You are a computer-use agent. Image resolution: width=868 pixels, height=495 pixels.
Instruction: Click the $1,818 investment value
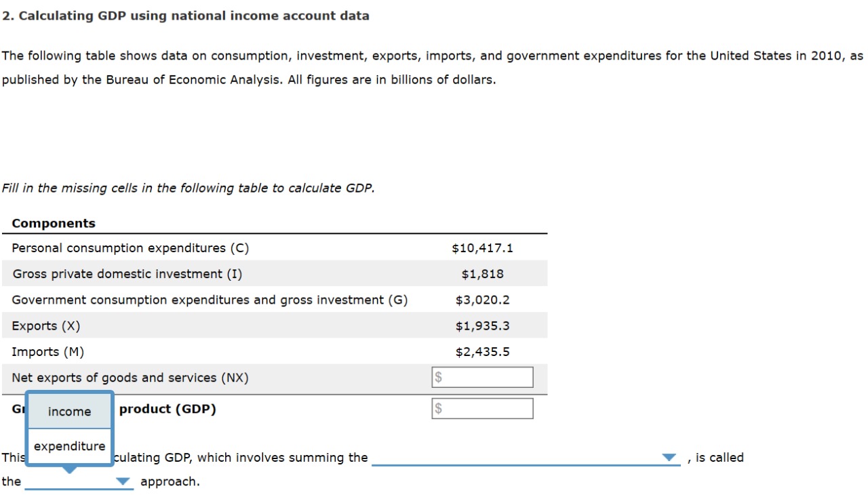[x=483, y=274]
